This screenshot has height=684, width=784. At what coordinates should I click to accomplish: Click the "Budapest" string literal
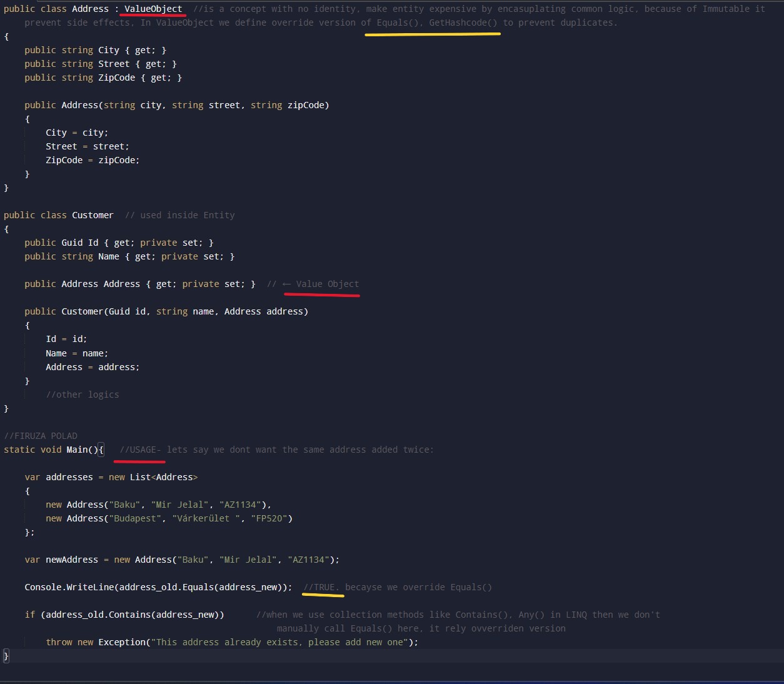pyautogui.click(x=135, y=518)
